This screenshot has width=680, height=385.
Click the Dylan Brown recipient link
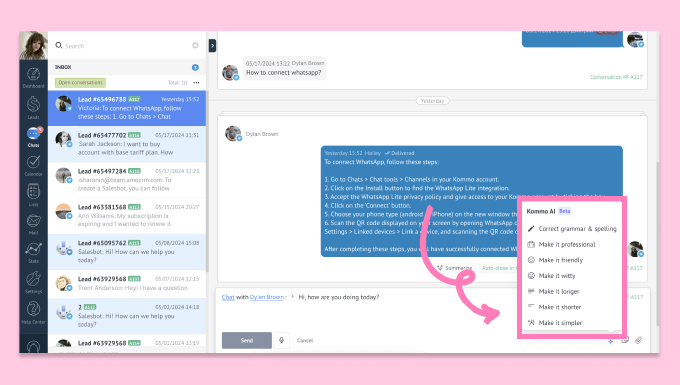tap(266, 297)
